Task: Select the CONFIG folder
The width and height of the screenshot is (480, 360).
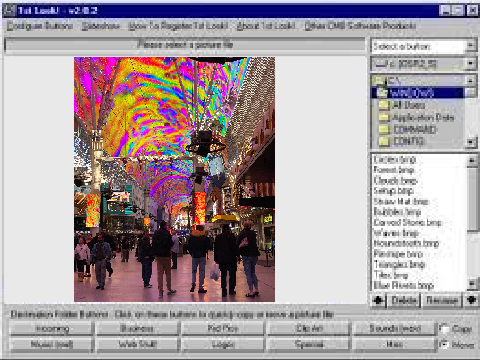Action: coord(408,141)
